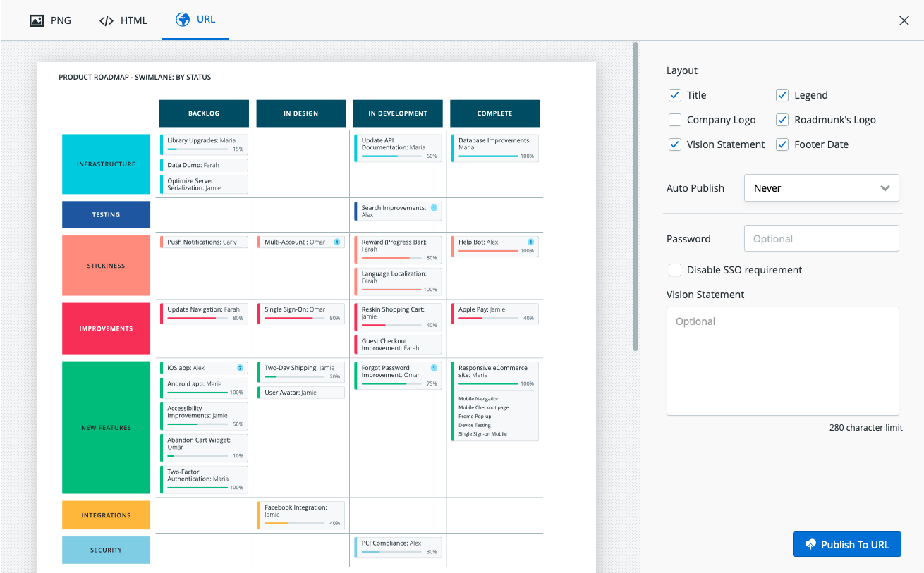Image resolution: width=924 pixels, height=573 pixels.
Task: Click the code icon beside the HTML label
Action: coord(107,20)
